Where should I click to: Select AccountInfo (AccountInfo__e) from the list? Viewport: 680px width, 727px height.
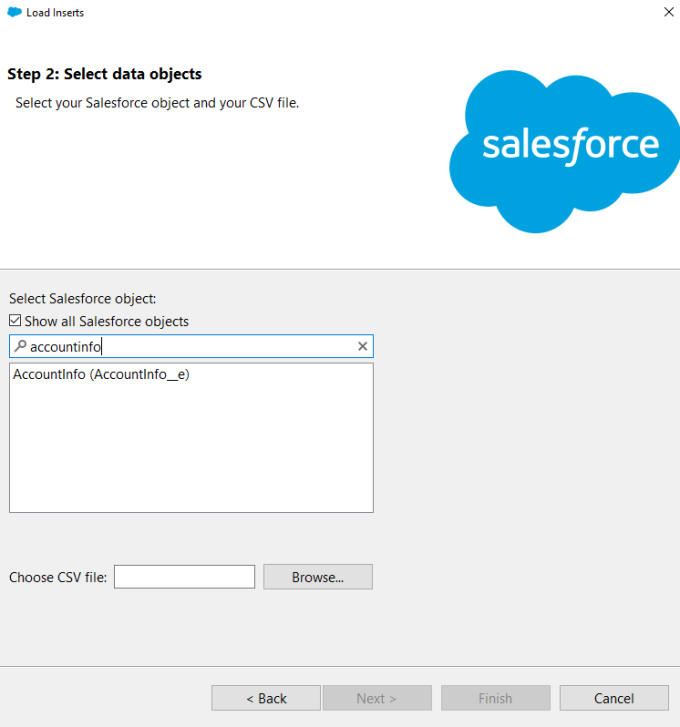pos(101,375)
